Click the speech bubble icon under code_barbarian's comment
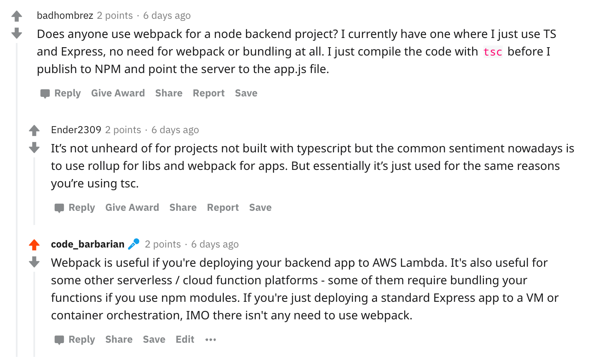 [59, 339]
